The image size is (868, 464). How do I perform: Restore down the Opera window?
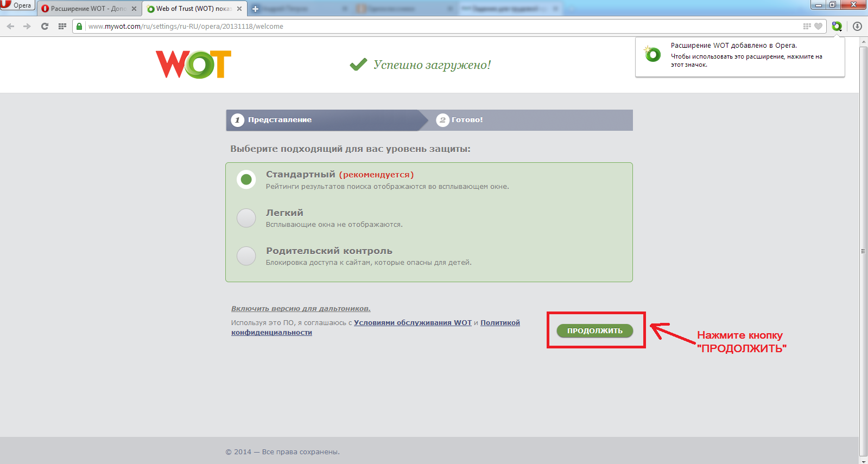(833, 5)
